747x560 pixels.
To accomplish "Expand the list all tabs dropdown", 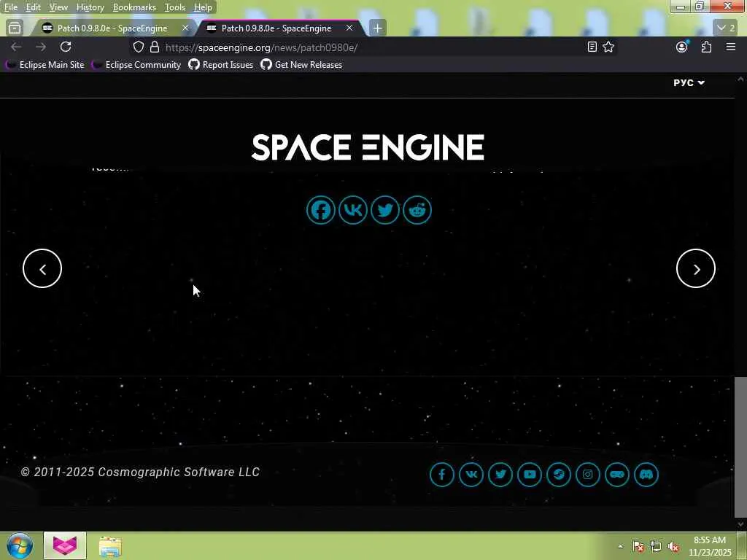I will [726, 28].
